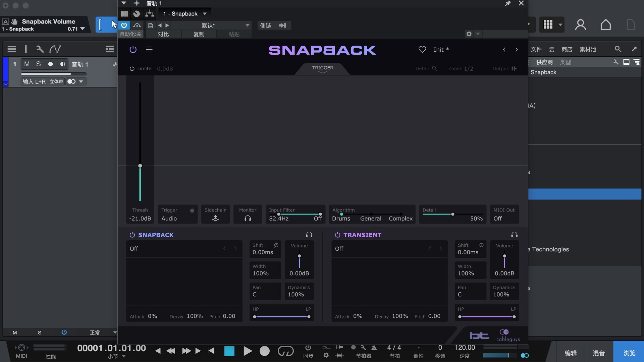Enable the Limiter power toggle
644x362 pixels.
coord(132,69)
